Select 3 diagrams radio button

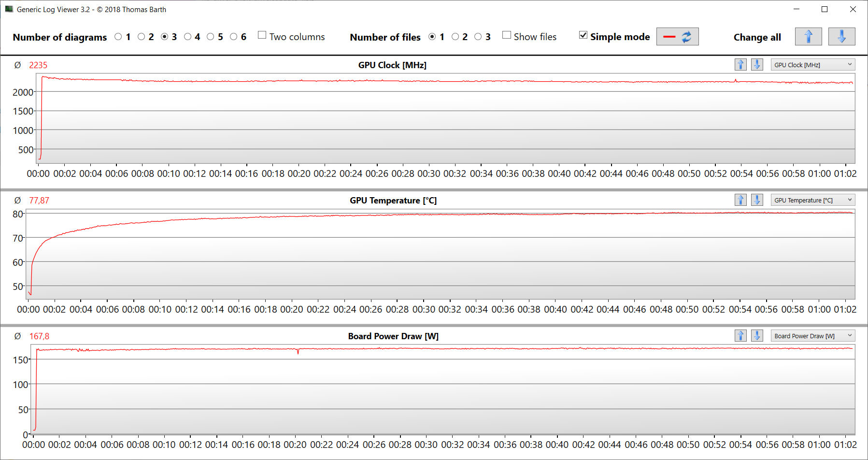coord(165,37)
